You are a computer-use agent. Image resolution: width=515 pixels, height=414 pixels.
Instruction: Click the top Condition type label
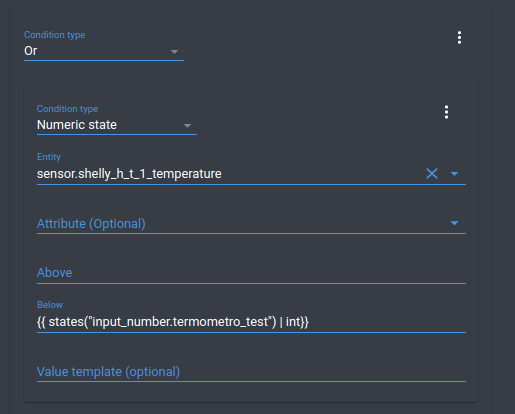(x=55, y=35)
